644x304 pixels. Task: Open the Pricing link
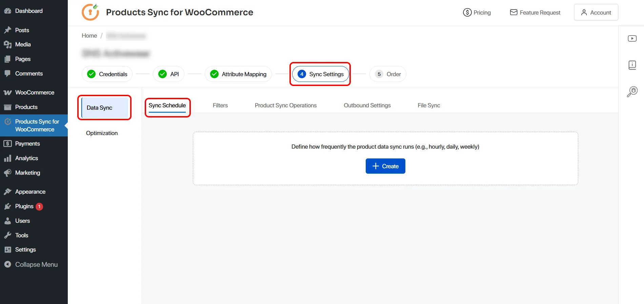477,13
